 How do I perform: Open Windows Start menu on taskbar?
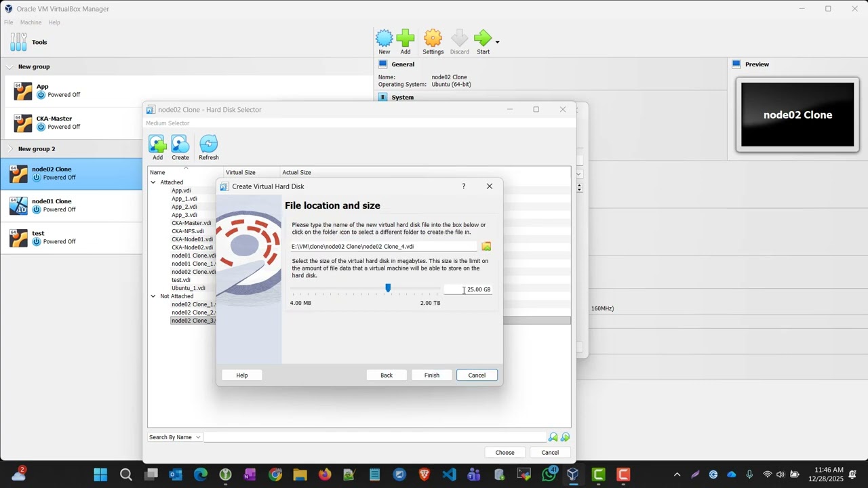tap(100, 474)
